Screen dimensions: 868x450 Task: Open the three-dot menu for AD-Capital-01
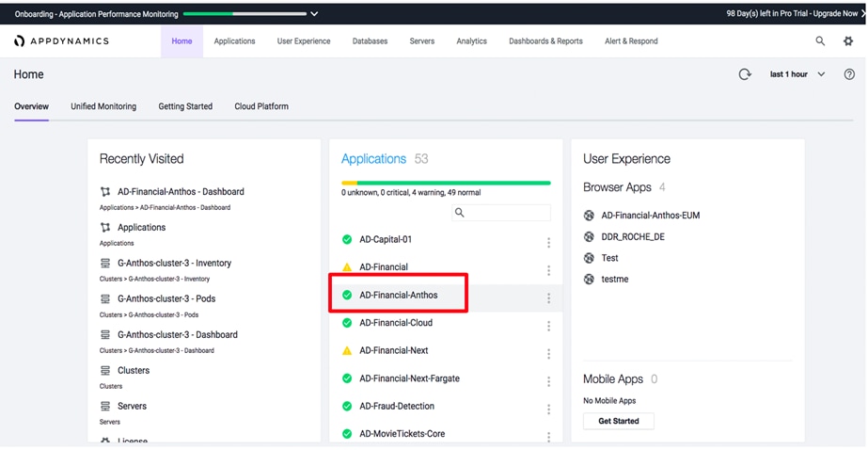[548, 243]
